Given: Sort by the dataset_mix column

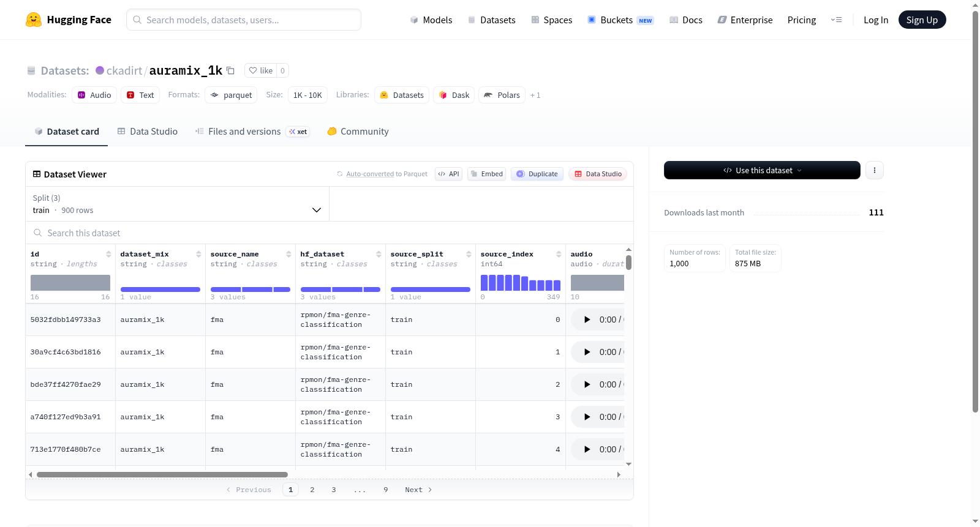Looking at the screenshot, I should (198, 254).
